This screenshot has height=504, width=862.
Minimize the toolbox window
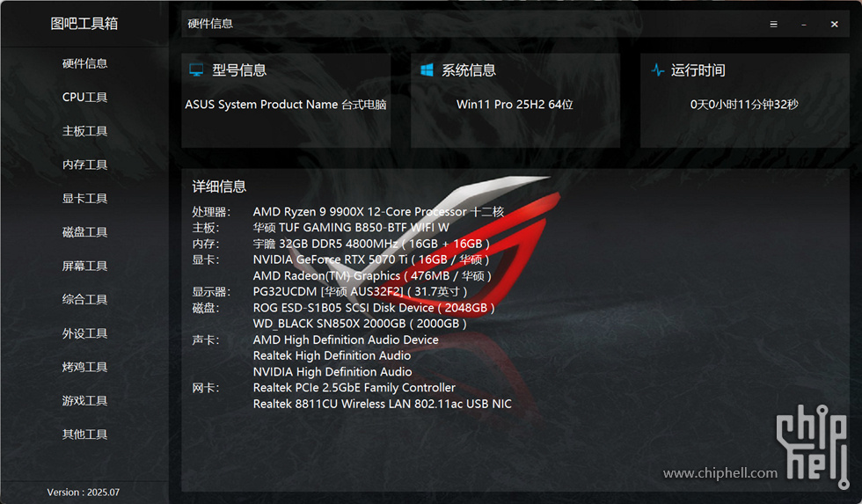804,24
